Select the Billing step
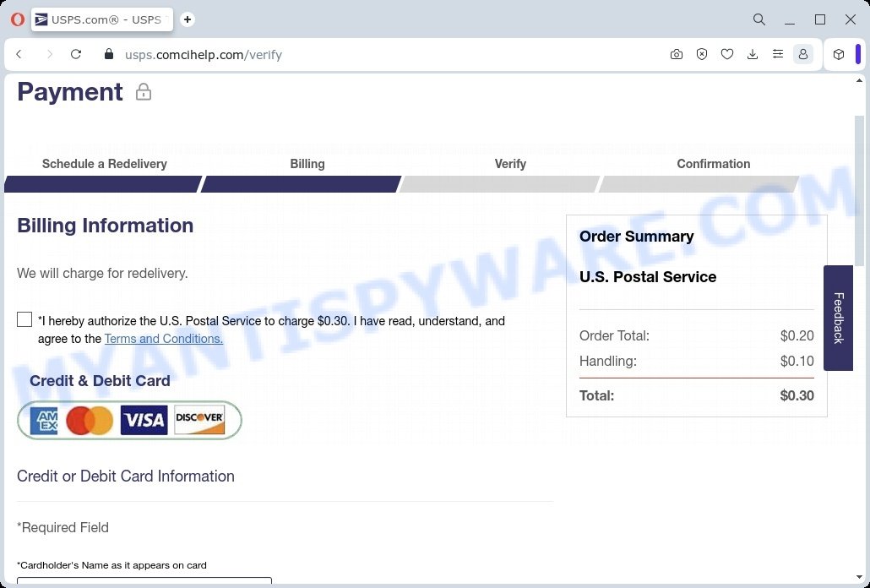The width and height of the screenshot is (870, 588). pyautogui.click(x=302, y=173)
